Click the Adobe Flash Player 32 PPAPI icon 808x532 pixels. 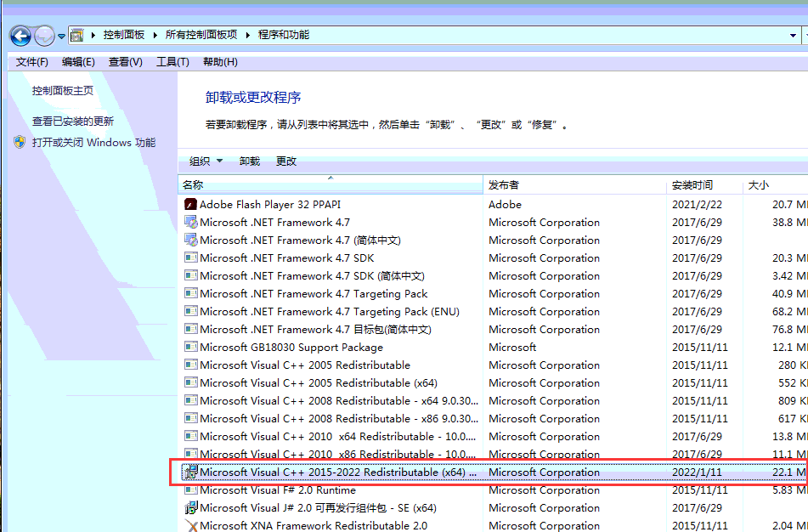point(190,204)
